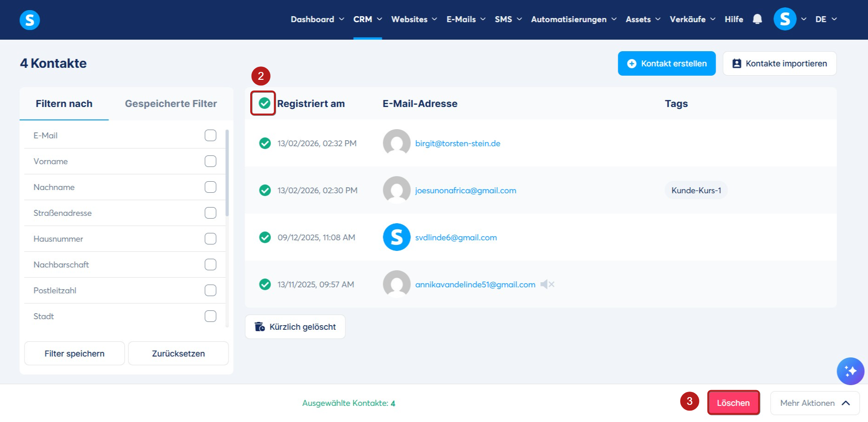Click the avatar of svdlinde6@gmail.com
868x422 pixels.
[397, 237]
